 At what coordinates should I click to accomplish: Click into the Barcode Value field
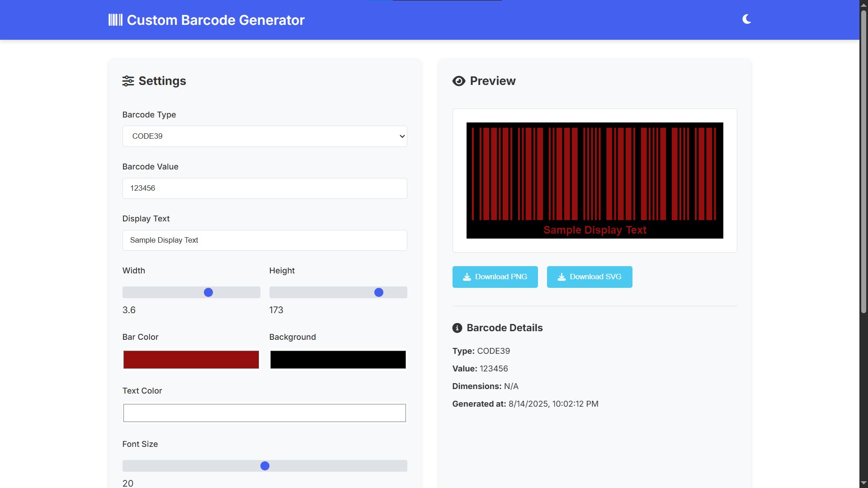(264, 188)
